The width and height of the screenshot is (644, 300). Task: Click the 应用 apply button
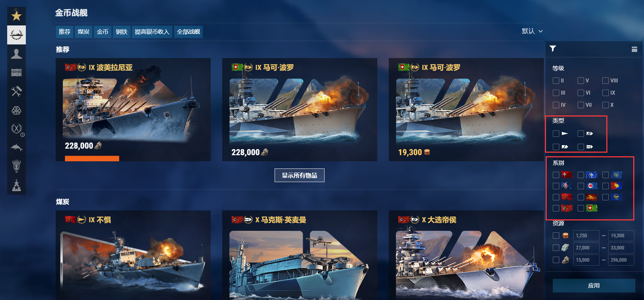(594, 286)
